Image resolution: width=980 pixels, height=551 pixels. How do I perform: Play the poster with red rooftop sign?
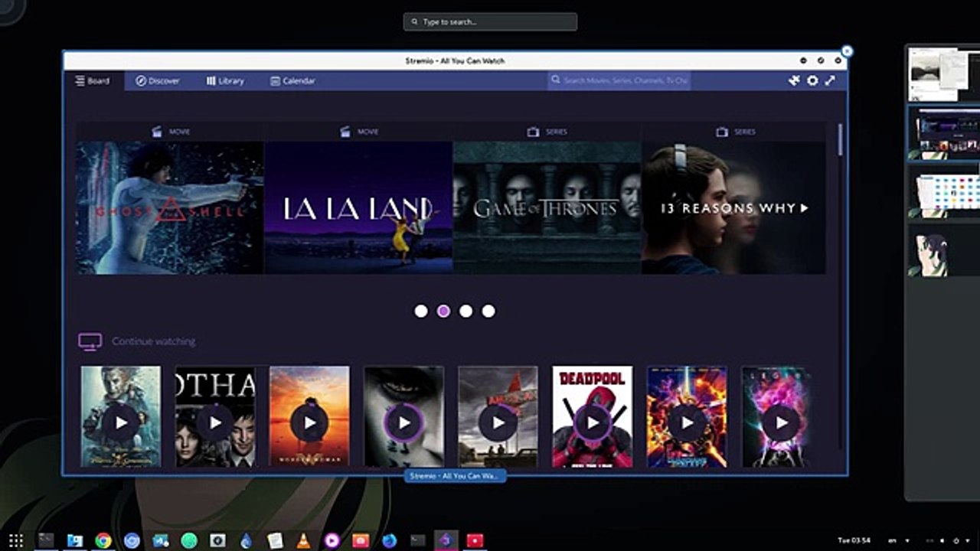click(x=498, y=422)
